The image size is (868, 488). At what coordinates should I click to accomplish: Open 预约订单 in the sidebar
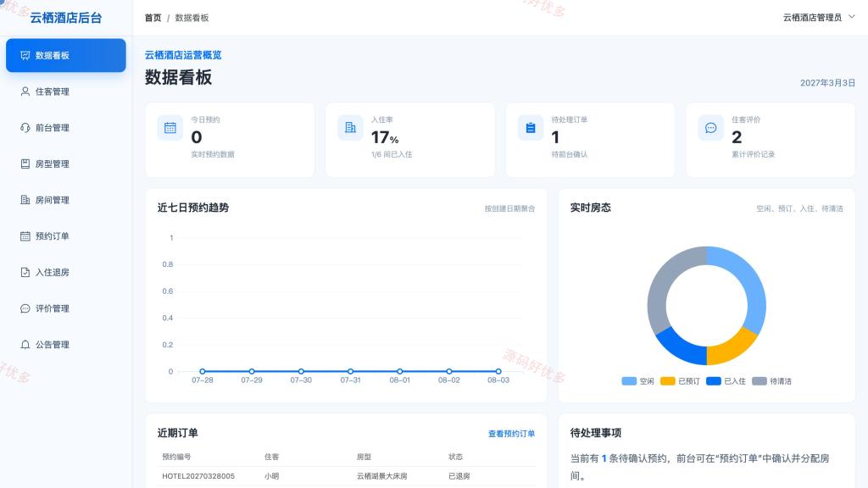click(66, 236)
